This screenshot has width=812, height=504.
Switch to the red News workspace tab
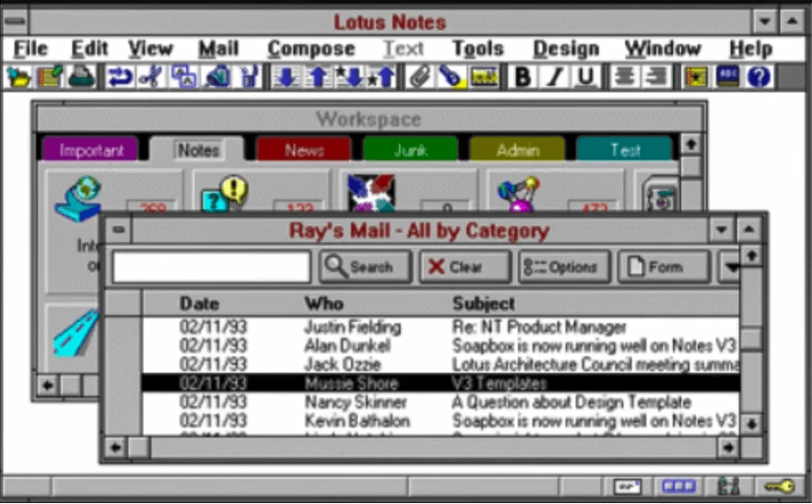point(303,150)
